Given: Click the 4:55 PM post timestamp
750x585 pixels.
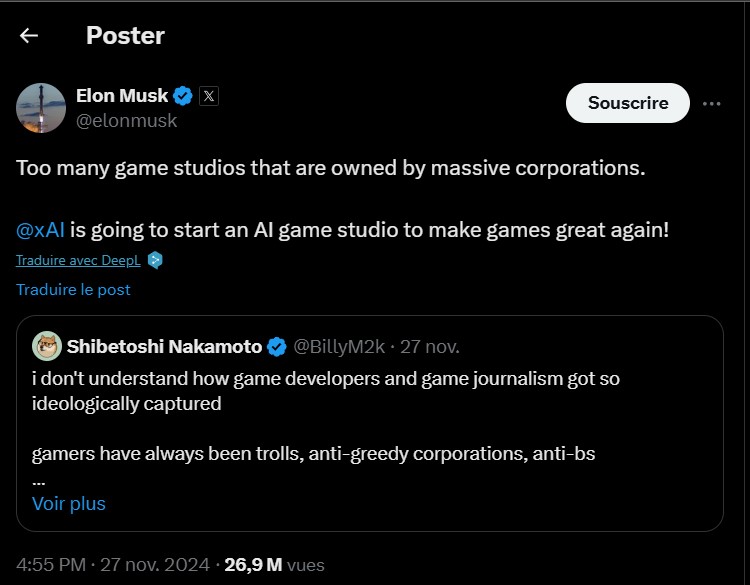Looking at the screenshot, I should pyautogui.click(x=51, y=564).
